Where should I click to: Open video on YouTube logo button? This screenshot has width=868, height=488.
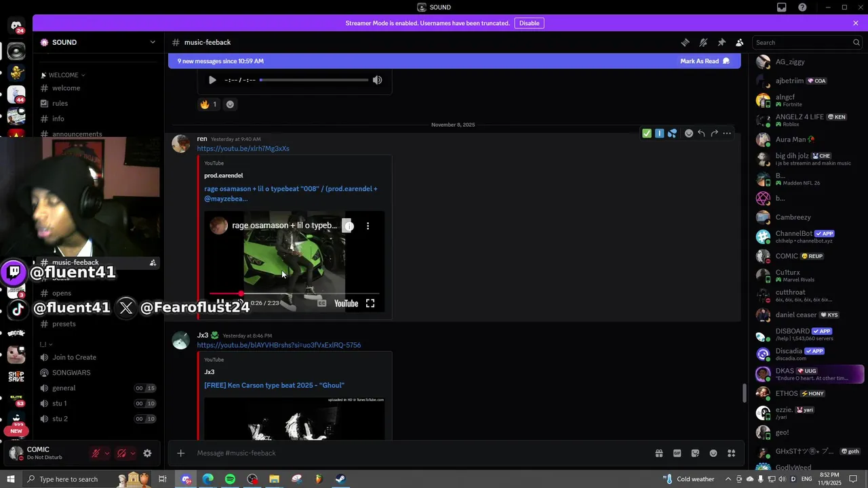[x=346, y=304]
